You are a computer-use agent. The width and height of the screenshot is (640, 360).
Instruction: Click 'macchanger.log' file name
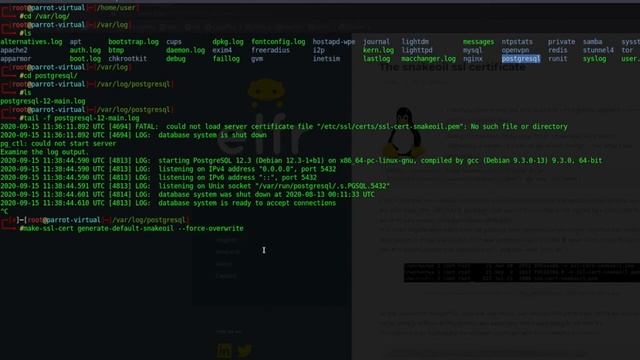point(428,59)
